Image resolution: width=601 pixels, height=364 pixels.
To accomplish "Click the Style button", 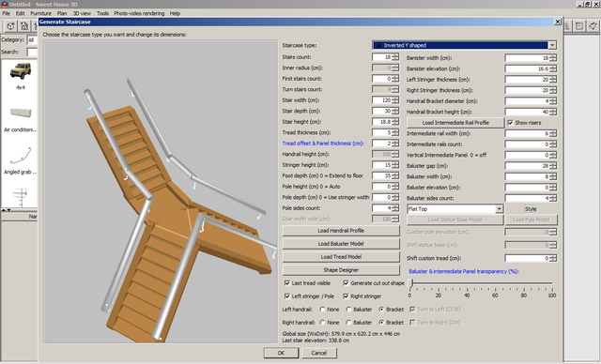I will [531, 209].
